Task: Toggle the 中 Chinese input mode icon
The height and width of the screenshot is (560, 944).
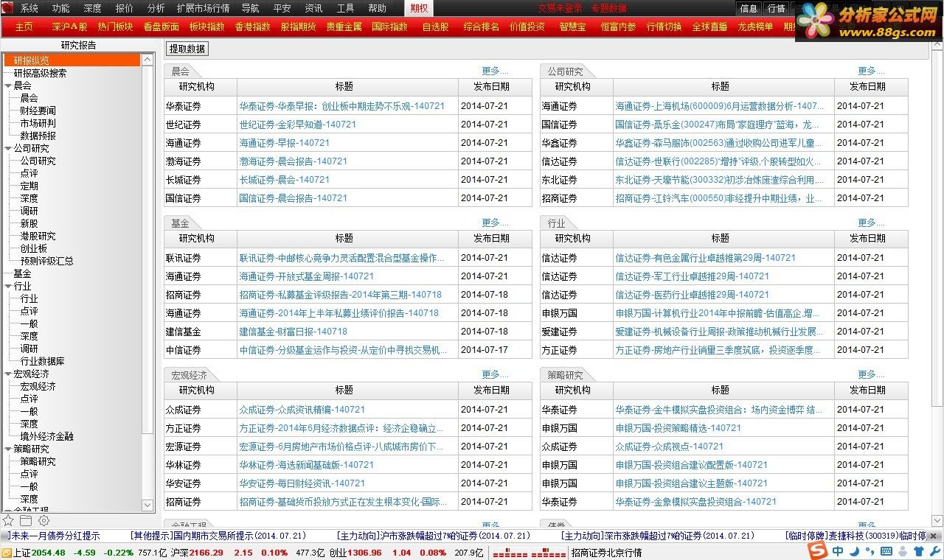Action: (839, 551)
